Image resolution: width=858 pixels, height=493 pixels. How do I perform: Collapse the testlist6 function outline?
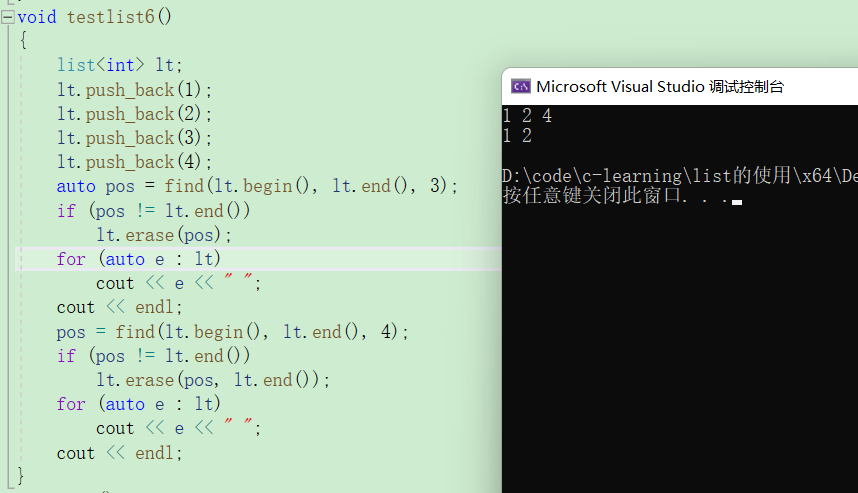tap(8, 18)
